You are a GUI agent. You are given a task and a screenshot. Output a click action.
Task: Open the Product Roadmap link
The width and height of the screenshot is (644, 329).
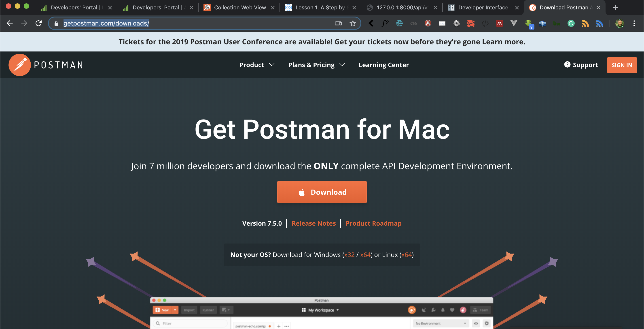click(x=373, y=223)
